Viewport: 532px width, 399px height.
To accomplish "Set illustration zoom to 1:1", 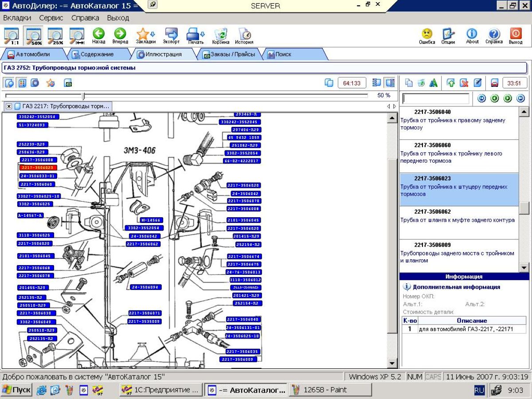I will coord(11,36).
